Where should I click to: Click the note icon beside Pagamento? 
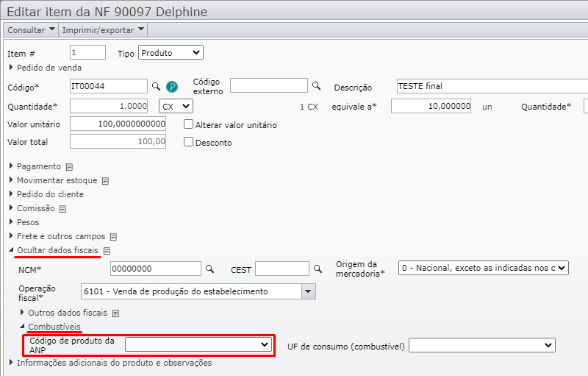pyautogui.click(x=69, y=167)
